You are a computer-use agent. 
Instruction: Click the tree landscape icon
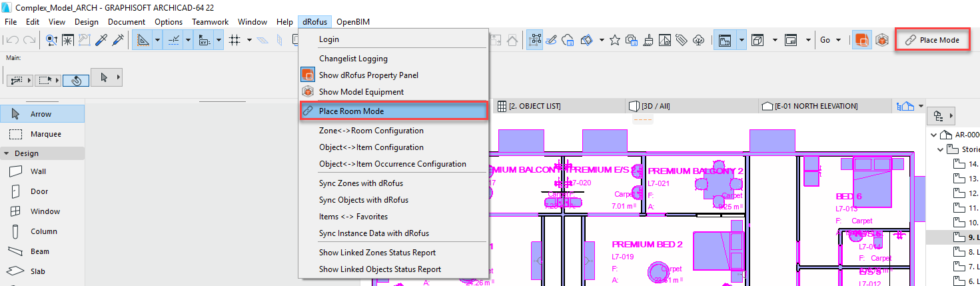coord(698,40)
